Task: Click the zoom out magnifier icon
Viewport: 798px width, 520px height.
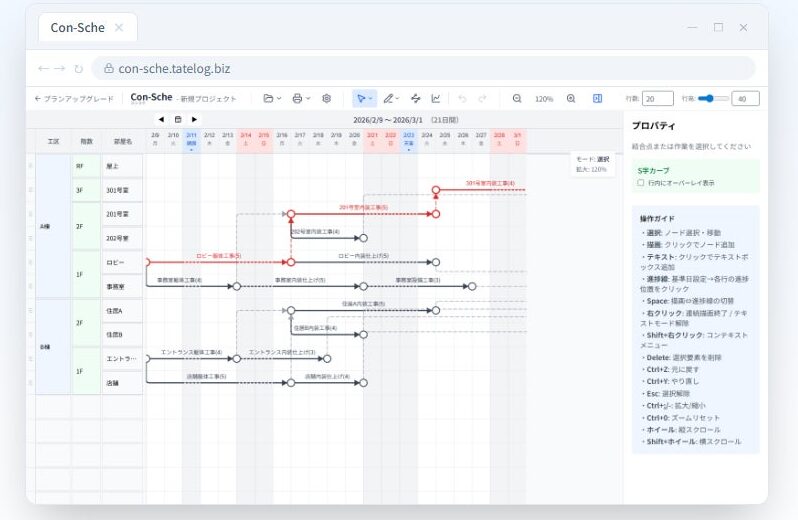Action: pos(517,98)
